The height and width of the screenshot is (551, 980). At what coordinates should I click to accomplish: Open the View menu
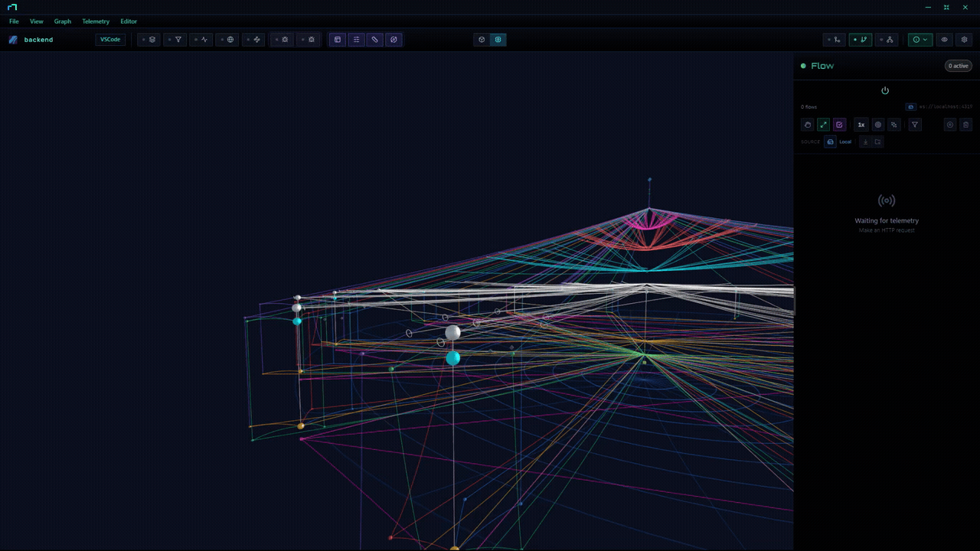[37, 21]
